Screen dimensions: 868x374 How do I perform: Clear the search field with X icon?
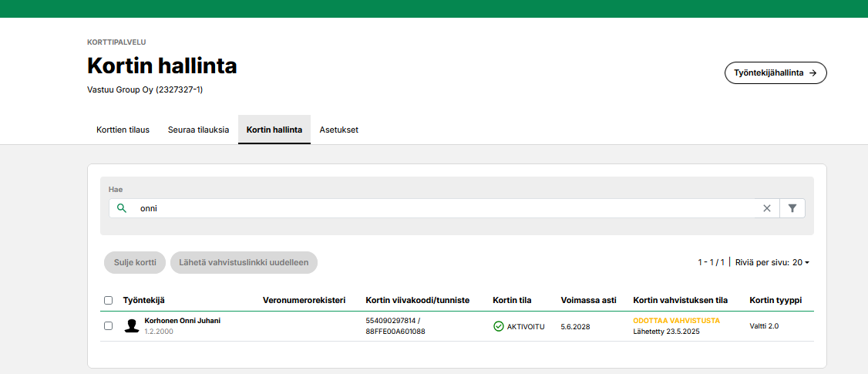tap(767, 208)
